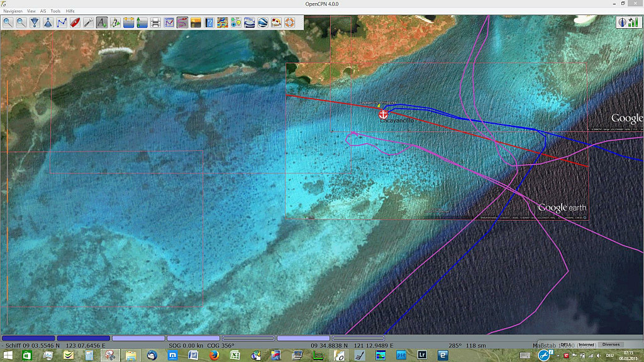The image size is (644, 362).
Task: Switch to the Diverses tab
Action: pos(610,344)
